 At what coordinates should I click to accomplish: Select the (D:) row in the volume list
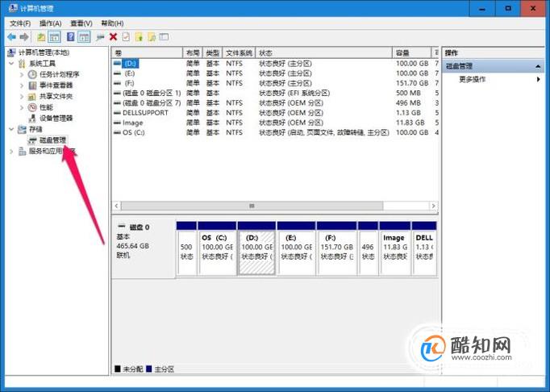[275, 64]
